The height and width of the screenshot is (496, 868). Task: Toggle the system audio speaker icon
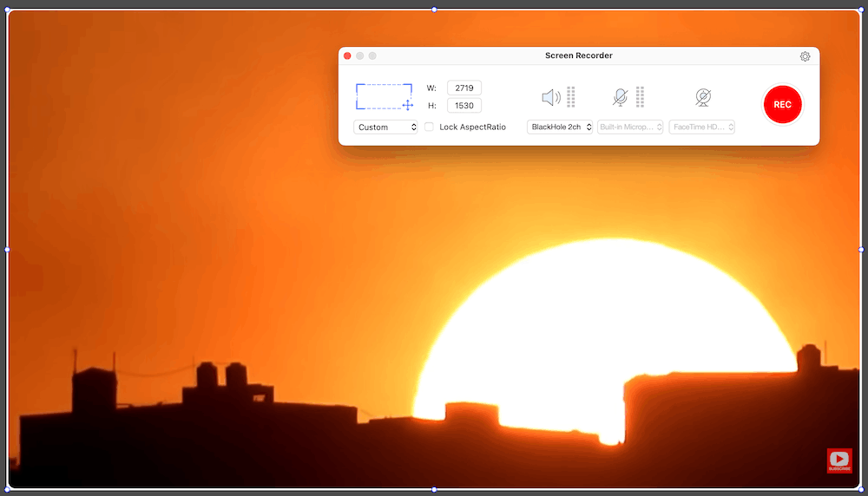click(551, 97)
